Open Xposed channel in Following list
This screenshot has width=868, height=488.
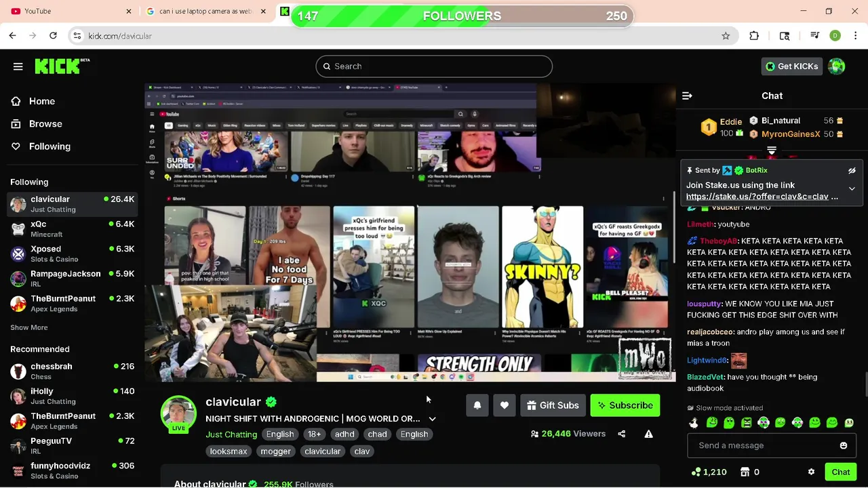pos(72,253)
